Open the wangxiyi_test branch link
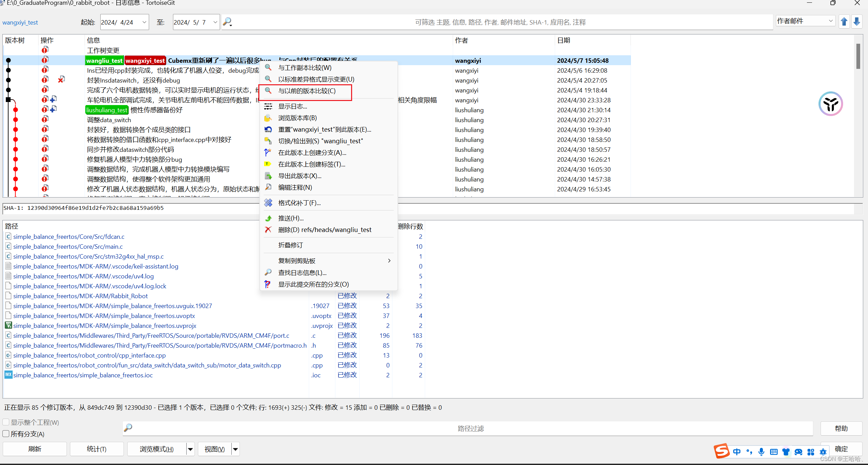Screen dimensions: 868x465 20,23
